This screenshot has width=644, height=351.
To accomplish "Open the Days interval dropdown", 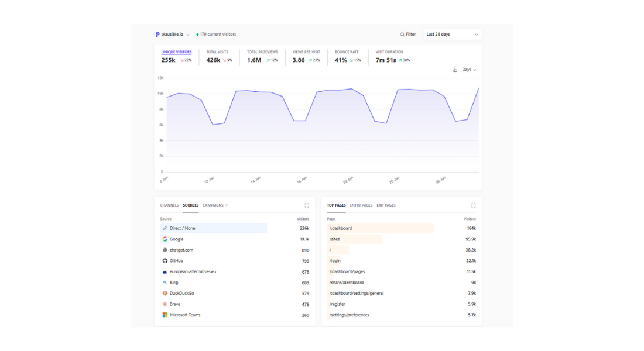I will (x=469, y=70).
